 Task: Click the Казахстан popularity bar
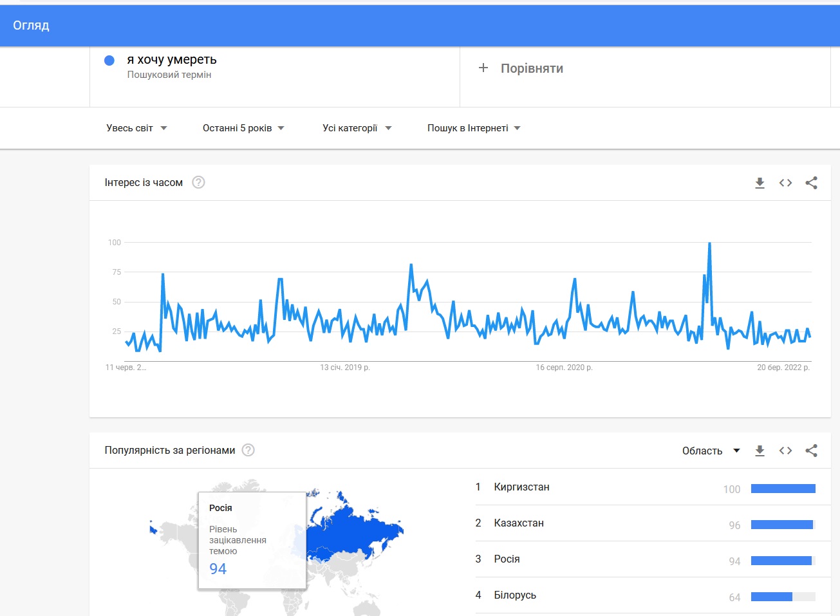pyautogui.click(x=783, y=525)
